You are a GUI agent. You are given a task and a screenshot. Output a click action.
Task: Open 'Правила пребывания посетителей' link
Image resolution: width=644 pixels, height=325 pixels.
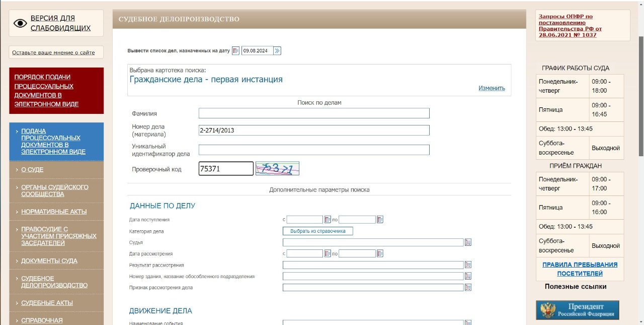coord(580,269)
